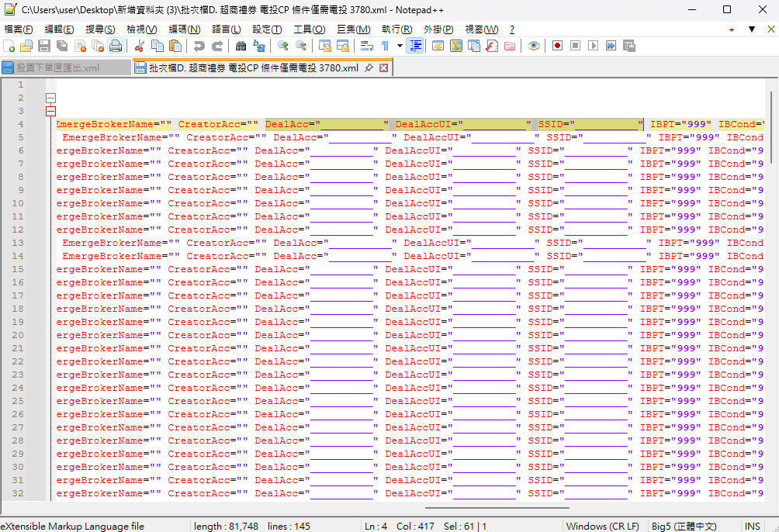Image resolution: width=779 pixels, height=532 pixels.
Task: Switch to the 股票下單匣匯出.xml tab
Action: pos(66,68)
